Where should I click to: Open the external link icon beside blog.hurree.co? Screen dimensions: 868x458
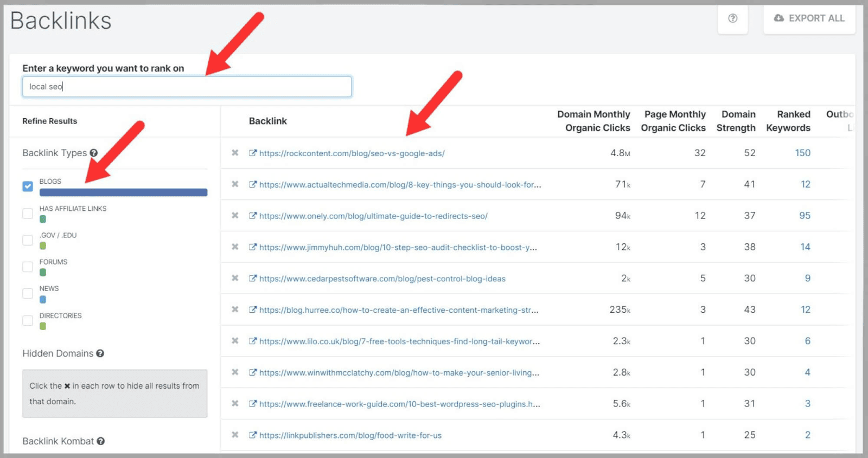[x=252, y=309]
